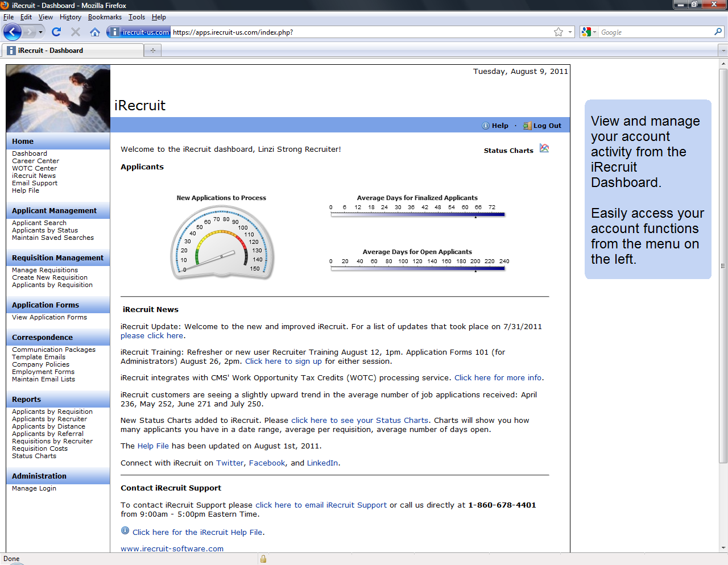Click the padlock icon in the status bar

click(263, 559)
